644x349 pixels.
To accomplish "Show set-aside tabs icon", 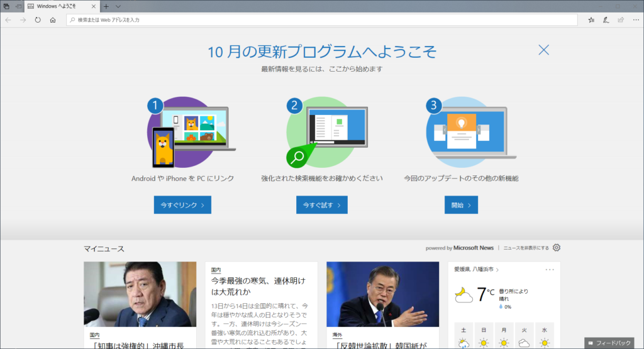I will point(6,6).
